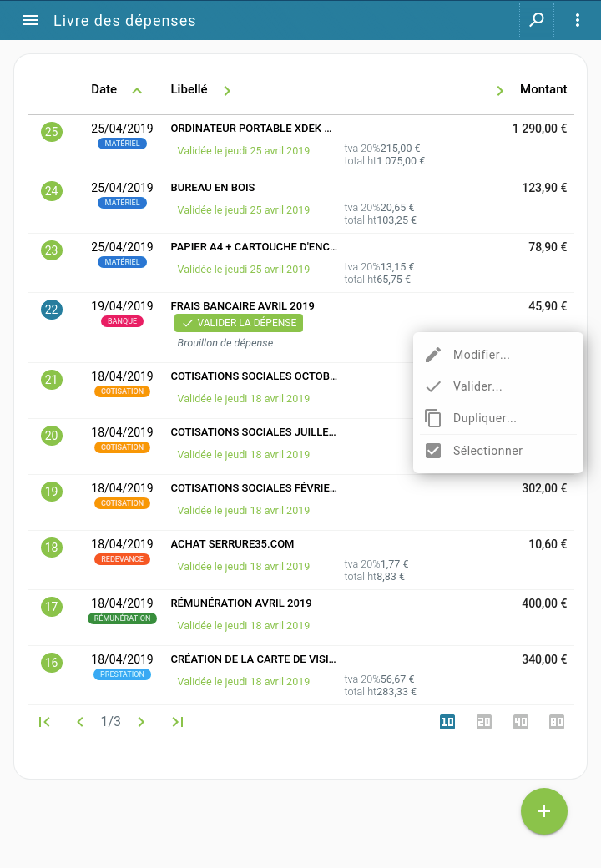Go to the next page

141,722
